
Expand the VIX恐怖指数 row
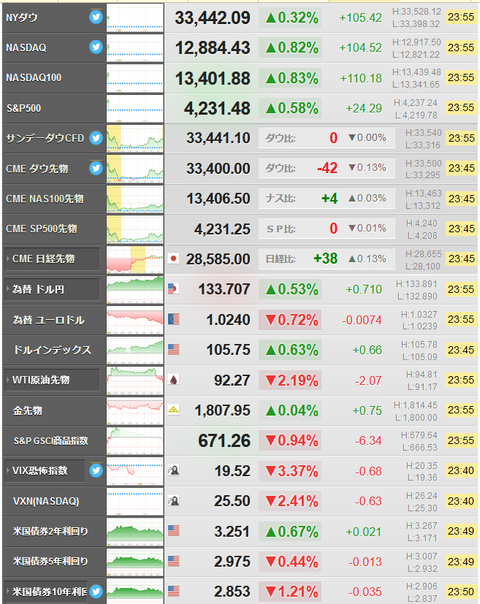[x=44, y=470]
